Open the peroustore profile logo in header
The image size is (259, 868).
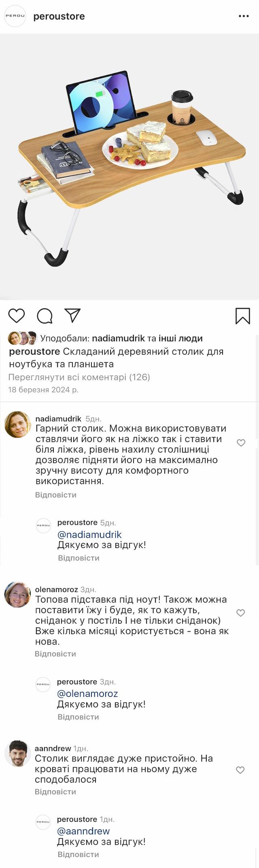15,16
